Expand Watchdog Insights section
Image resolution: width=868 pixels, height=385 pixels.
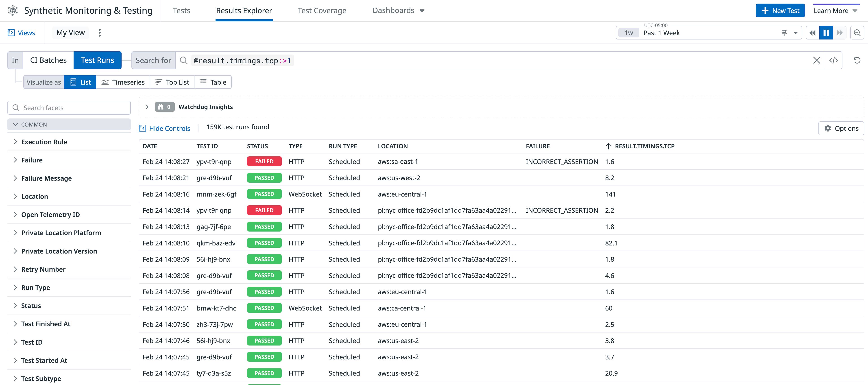click(x=147, y=107)
